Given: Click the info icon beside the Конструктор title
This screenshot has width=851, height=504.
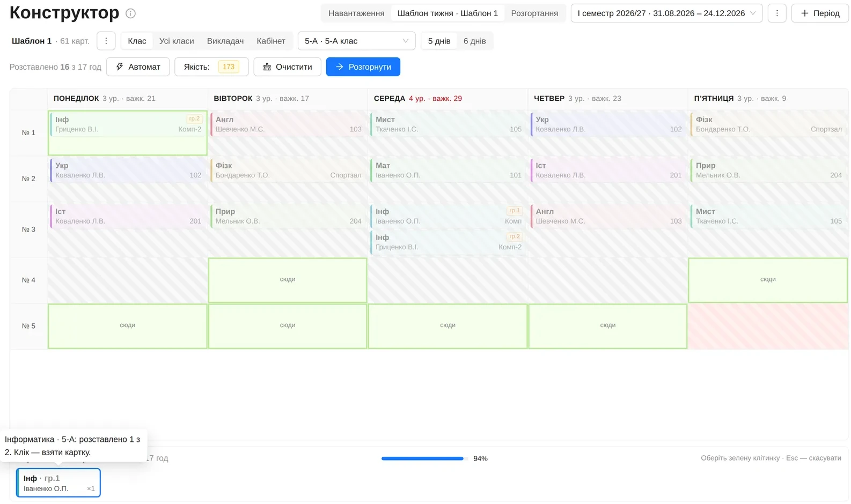Looking at the screenshot, I should [x=130, y=13].
